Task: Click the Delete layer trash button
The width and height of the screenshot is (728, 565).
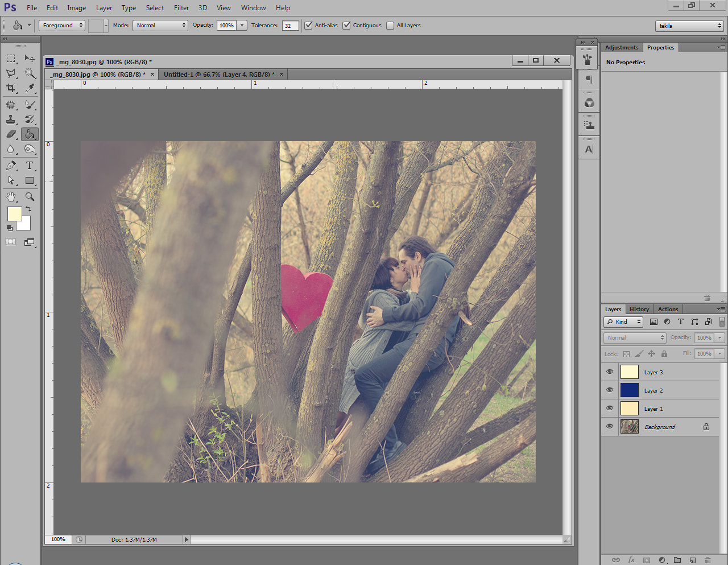Action: coord(708,560)
